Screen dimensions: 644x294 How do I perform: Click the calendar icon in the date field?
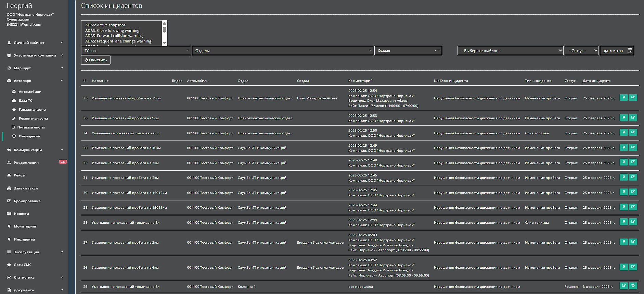click(x=630, y=51)
